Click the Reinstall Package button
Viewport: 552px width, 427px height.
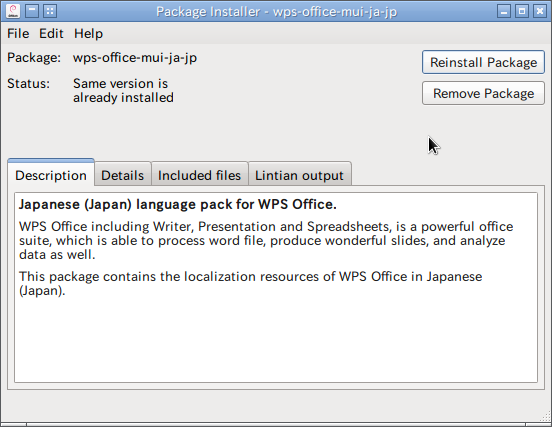(483, 62)
